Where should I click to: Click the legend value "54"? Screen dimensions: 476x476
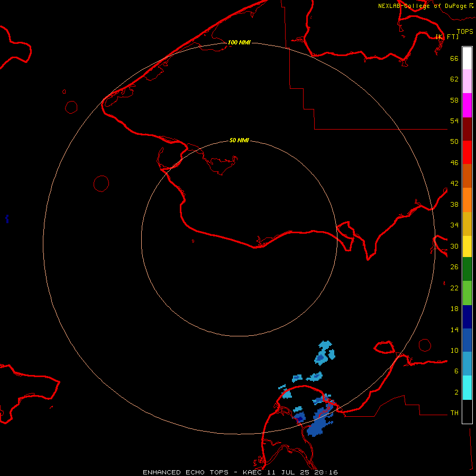[454, 121]
